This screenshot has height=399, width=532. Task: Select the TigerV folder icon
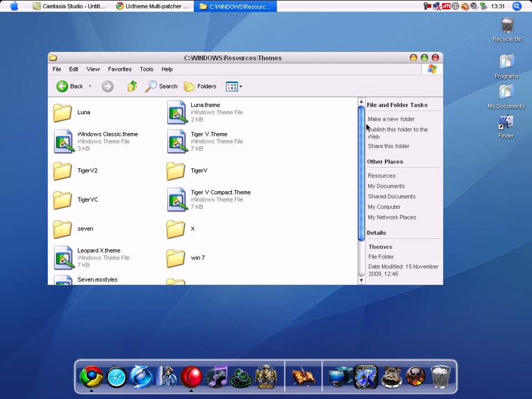click(176, 171)
